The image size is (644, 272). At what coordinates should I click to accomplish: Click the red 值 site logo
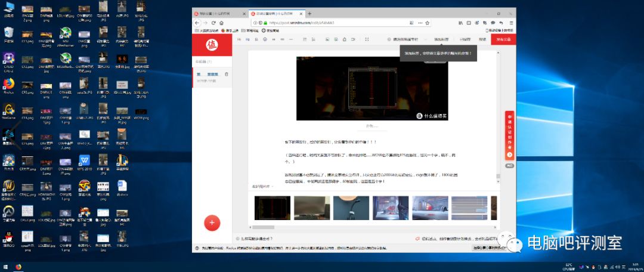pyautogui.click(x=212, y=45)
